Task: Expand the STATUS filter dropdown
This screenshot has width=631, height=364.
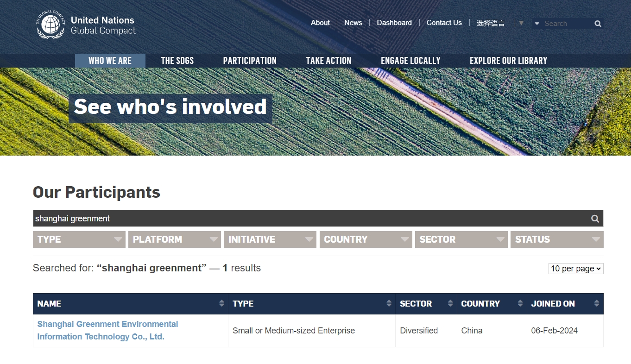Action: [557, 239]
